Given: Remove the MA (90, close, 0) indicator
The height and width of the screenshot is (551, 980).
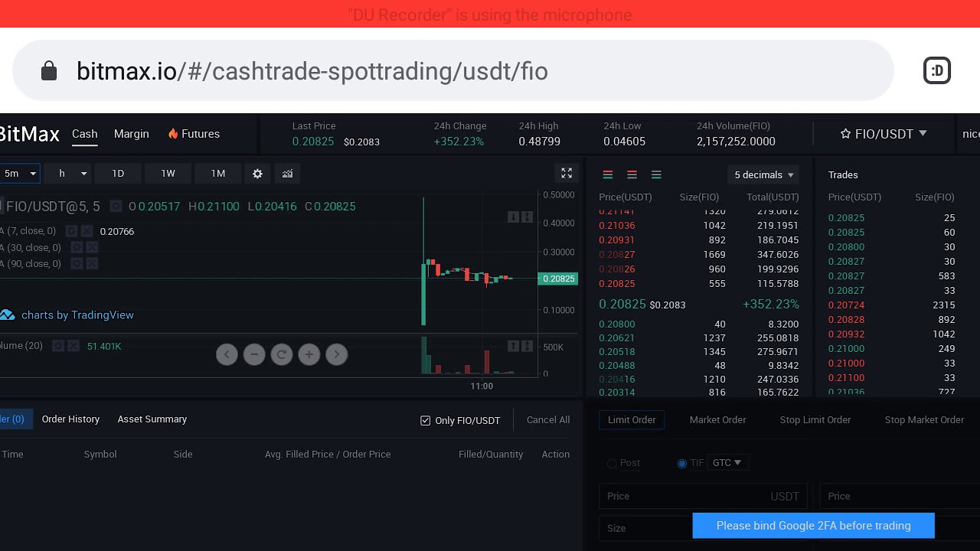Looking at the screenshot, I should (92, 263).
